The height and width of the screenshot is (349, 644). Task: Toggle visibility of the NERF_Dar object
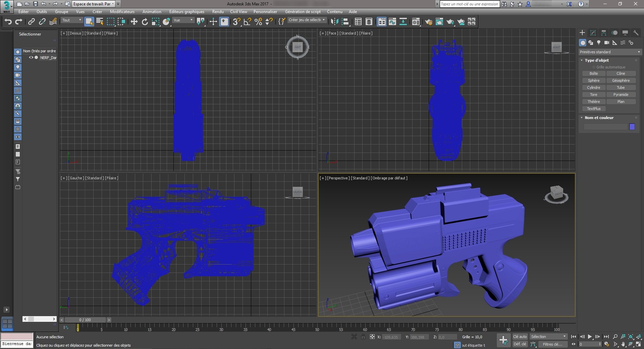pyautogui.click(x=31, y=57)
